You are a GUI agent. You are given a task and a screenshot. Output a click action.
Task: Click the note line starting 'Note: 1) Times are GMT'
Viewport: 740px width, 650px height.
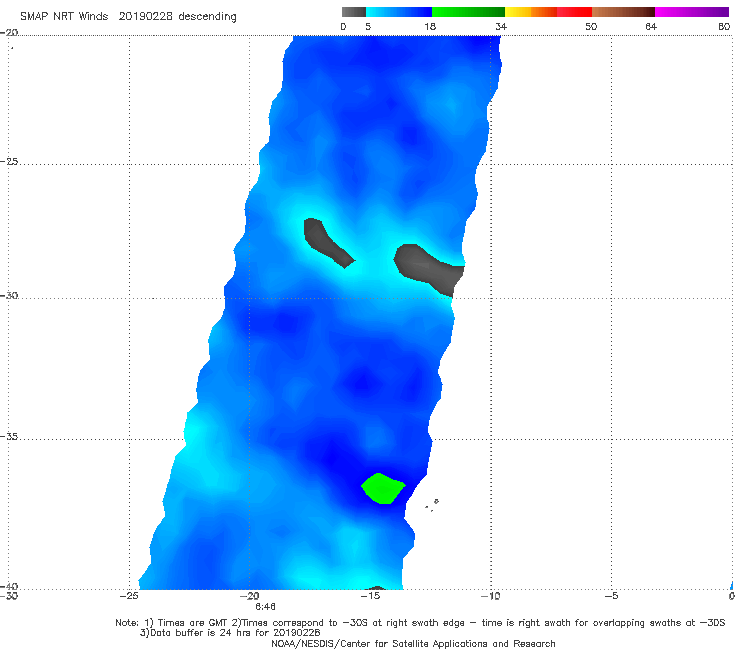tap(420, 623)
